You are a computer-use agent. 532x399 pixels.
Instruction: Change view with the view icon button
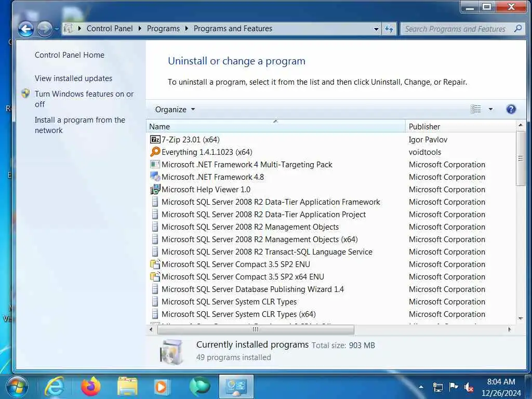point(476,109)
